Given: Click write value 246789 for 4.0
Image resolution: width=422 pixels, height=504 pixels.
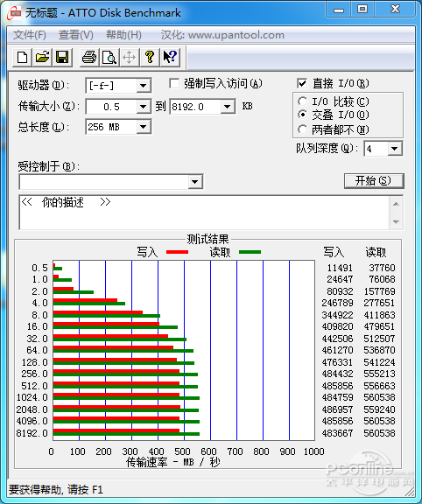Looking at the screenshot, I should (x=337, y=303).
